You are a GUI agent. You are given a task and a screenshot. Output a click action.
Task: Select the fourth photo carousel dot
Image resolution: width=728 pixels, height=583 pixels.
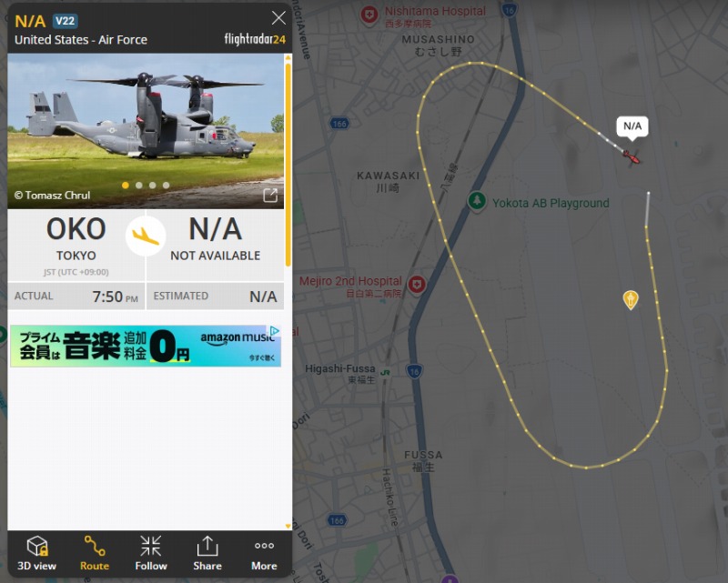coord(167,186)
